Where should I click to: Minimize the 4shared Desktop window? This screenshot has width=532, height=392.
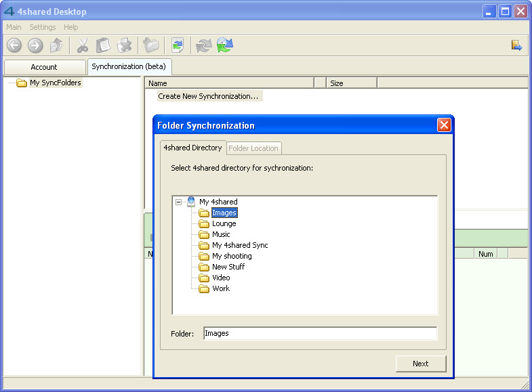[489, 12]
